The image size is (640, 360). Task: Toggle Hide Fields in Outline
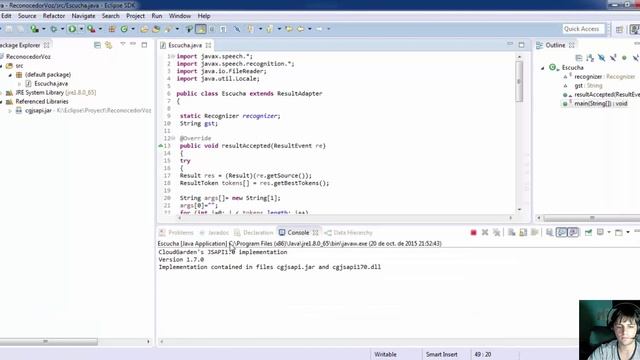[x=601, y=58]
